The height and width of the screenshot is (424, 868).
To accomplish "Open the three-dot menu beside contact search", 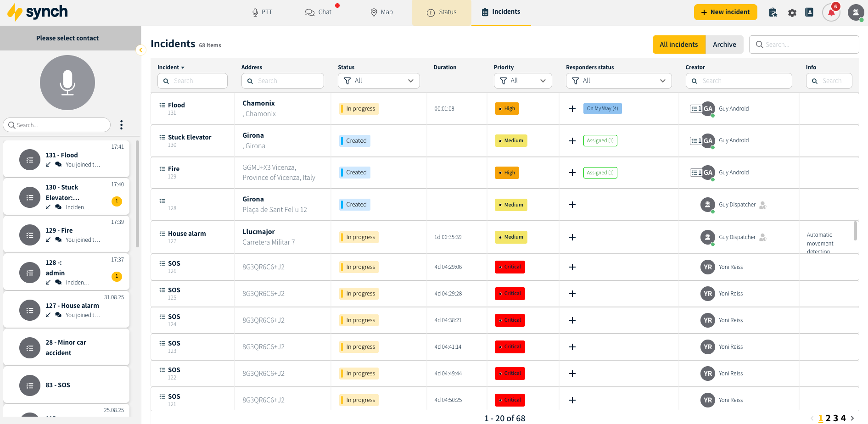I will pos(121,125).
